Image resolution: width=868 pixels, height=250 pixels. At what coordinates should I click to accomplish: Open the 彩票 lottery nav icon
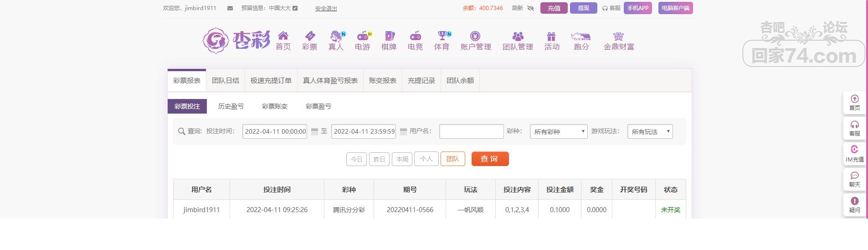coord(310,36)
